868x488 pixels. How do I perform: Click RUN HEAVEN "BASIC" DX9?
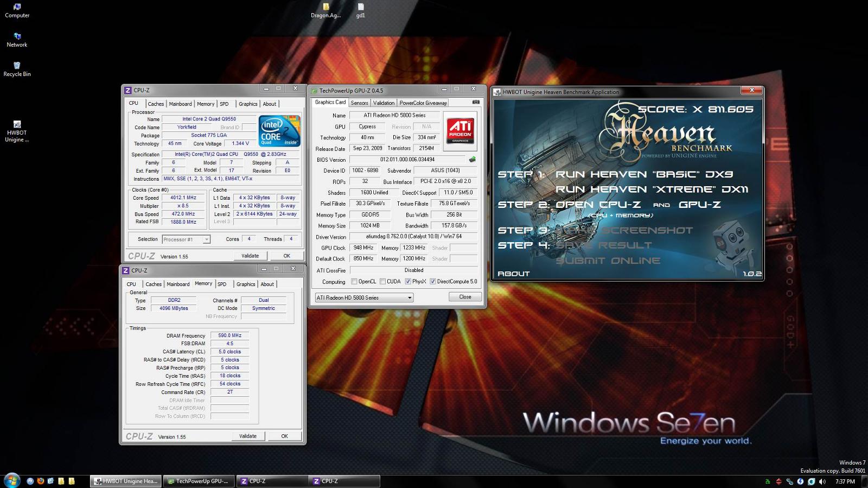click(x=644, y=174)
